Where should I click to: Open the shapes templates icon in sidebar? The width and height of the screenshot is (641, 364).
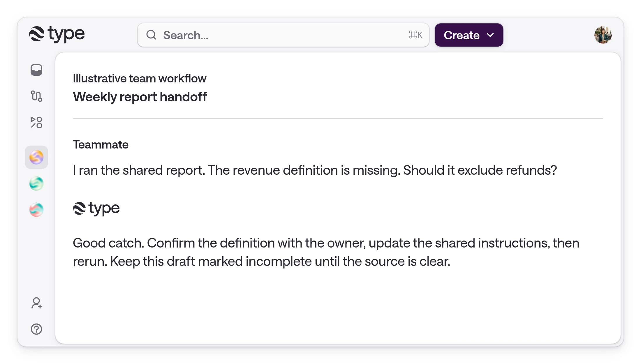coord(36,122)
